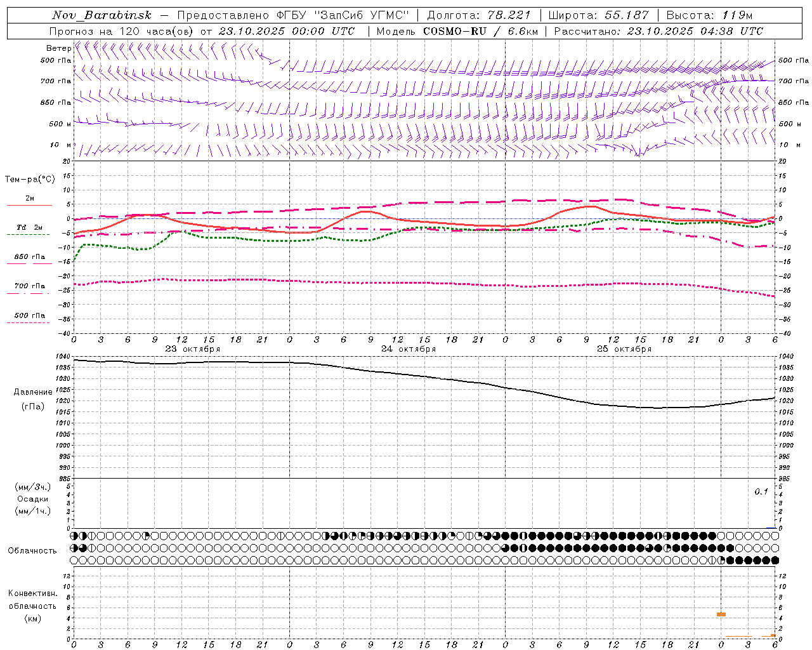Click the 23 октября date label
The width and height of the screenshot is (812, 650).
[x=193, y=349]
